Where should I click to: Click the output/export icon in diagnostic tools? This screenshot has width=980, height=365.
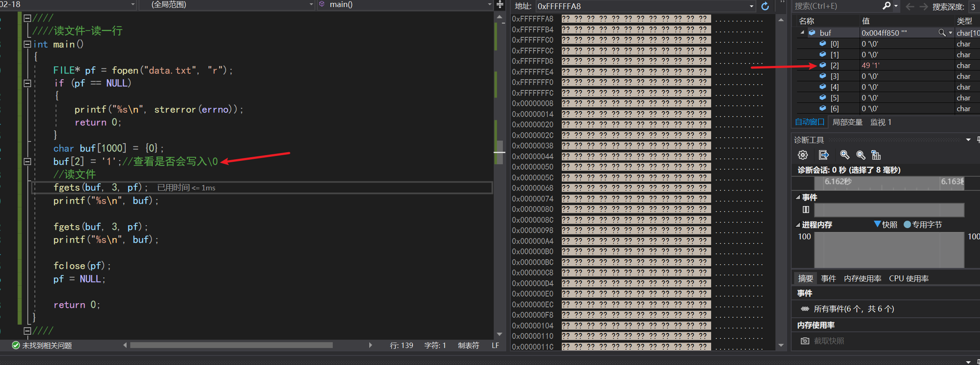click(824, 155)
